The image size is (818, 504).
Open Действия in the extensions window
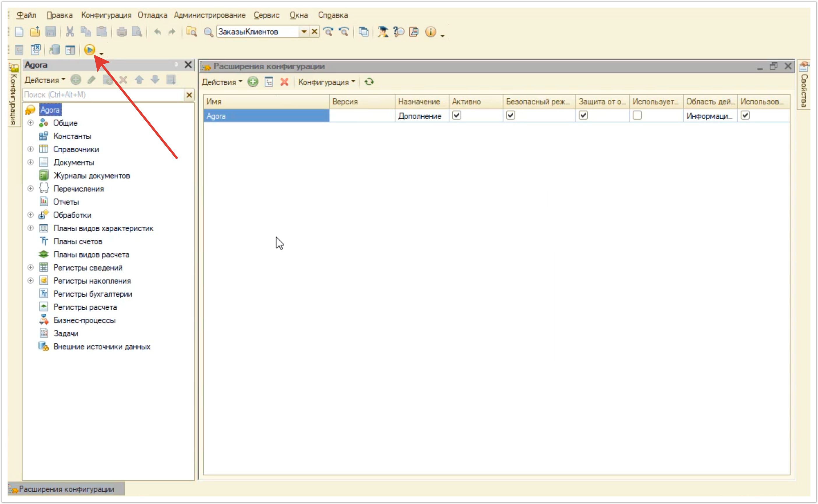tap(222, 82)
